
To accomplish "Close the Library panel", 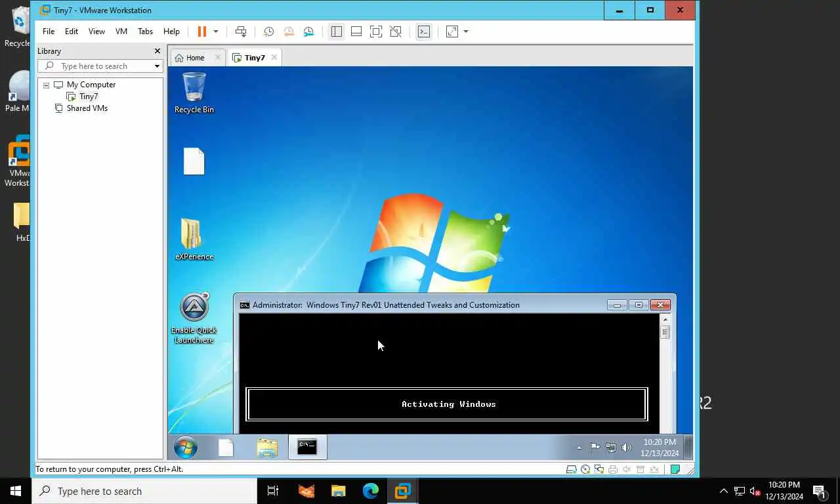I will (x=157, y=51).
